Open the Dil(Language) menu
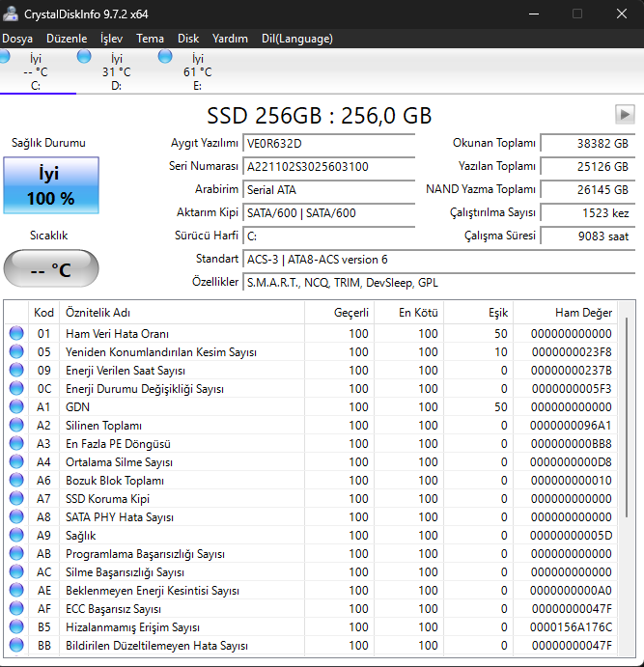Image resolution: width=644 pixels, height=667 pixels. tap(297, 39)
